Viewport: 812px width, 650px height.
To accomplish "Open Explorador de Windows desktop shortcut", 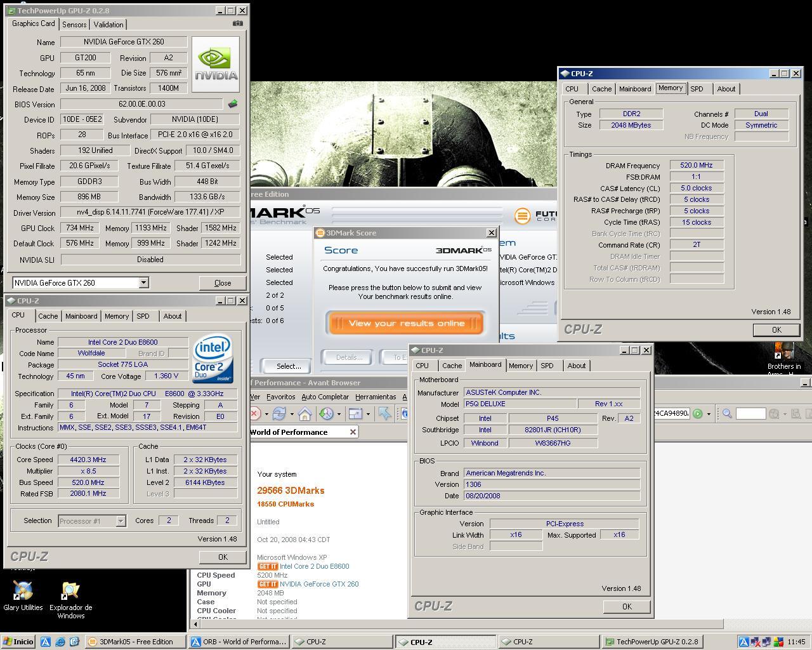I will pos(70,600).
